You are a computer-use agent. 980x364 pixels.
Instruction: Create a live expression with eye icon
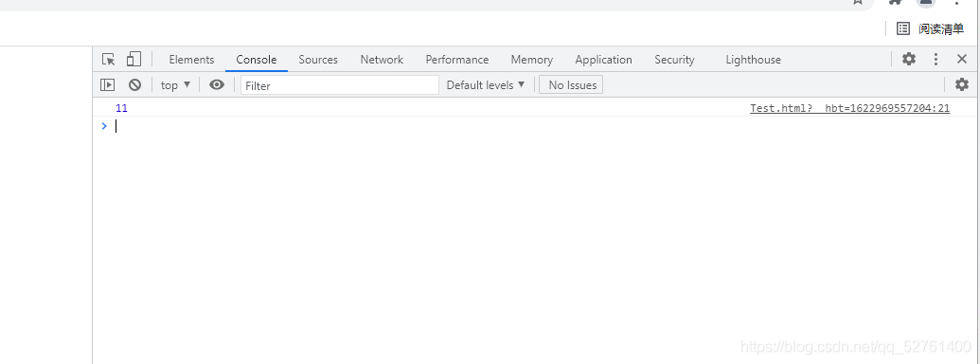click(x=217, y=84)
